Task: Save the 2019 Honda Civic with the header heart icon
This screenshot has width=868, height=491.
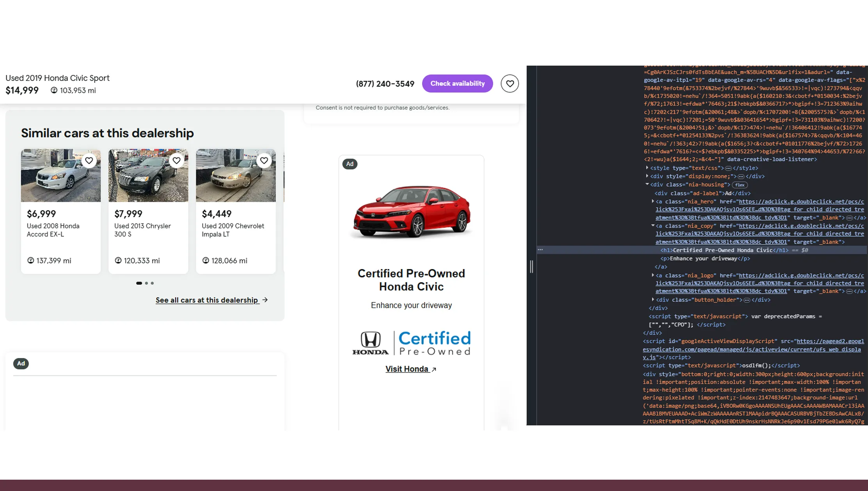Action: pos(510,84)
